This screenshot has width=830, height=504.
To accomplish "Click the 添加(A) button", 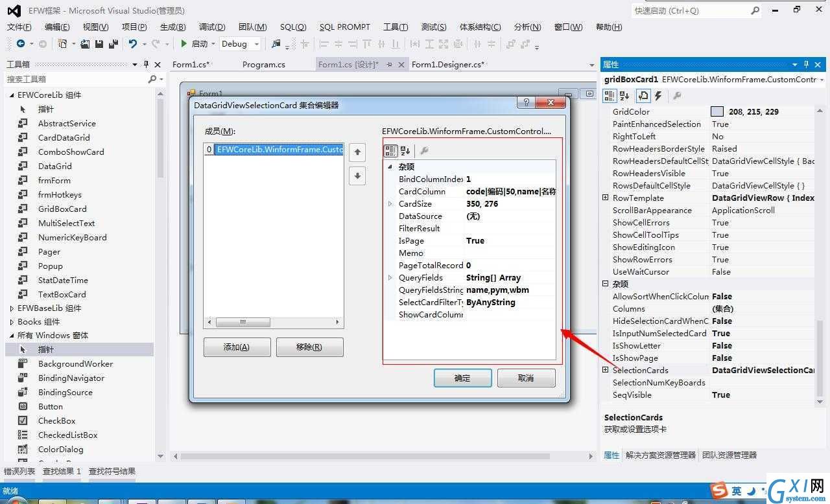I will point(237,347).
